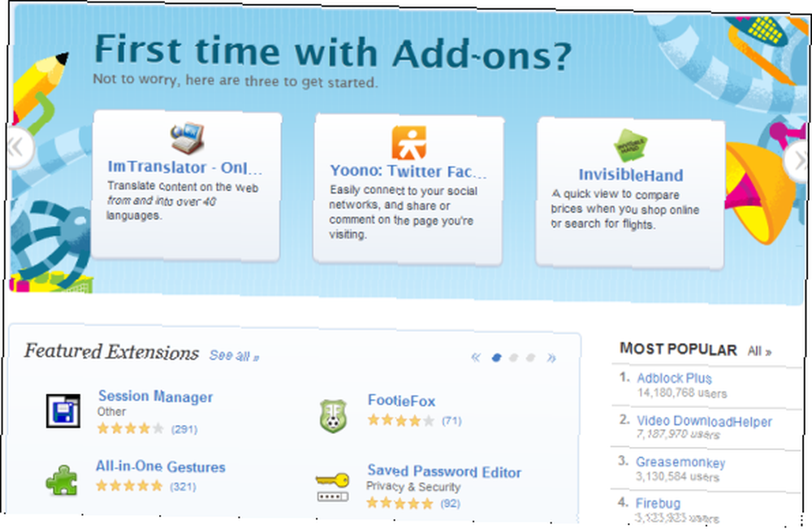Click FootieFox star rating
The height and width of the screenshot is (529, 812).
tap(401, 420)
